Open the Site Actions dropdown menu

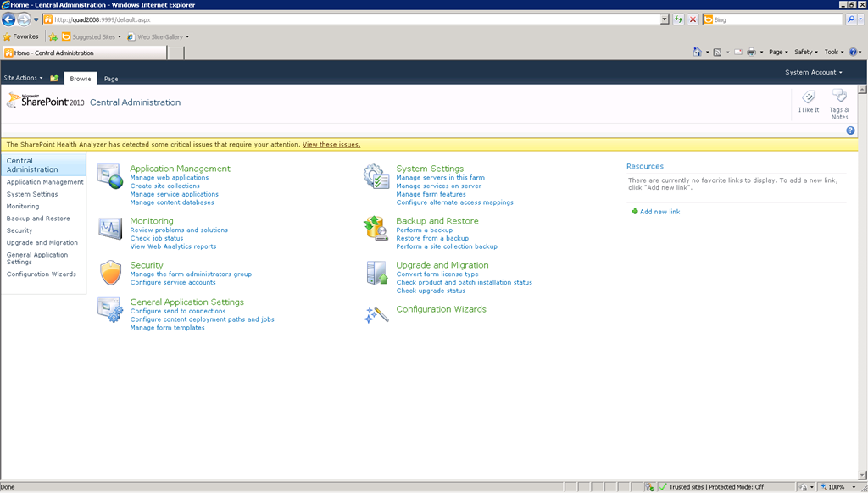tap(23, 78)
